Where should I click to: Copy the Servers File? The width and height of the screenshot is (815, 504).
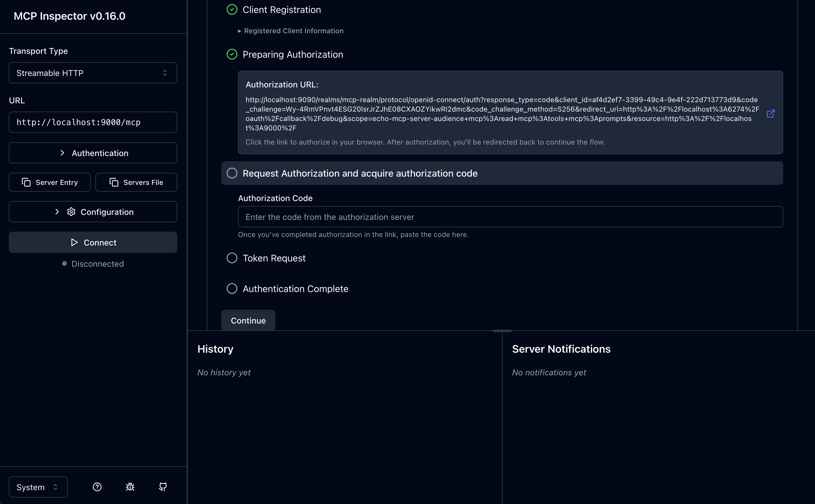coord(136,182)
